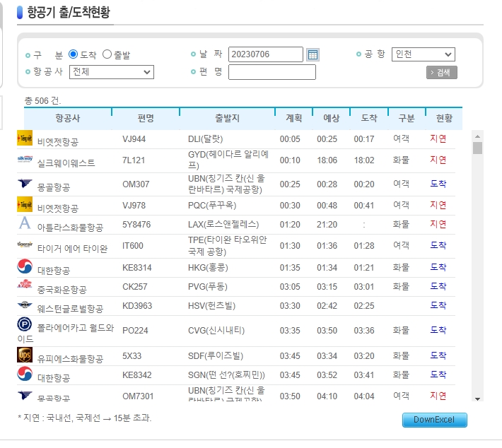
Task: Click flight number CK257
Action: 135,286
